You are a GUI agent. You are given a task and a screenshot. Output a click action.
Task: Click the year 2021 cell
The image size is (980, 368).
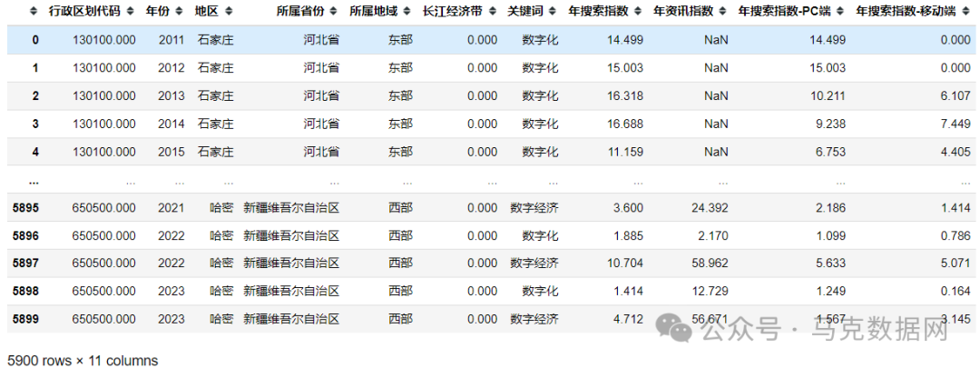171,208
